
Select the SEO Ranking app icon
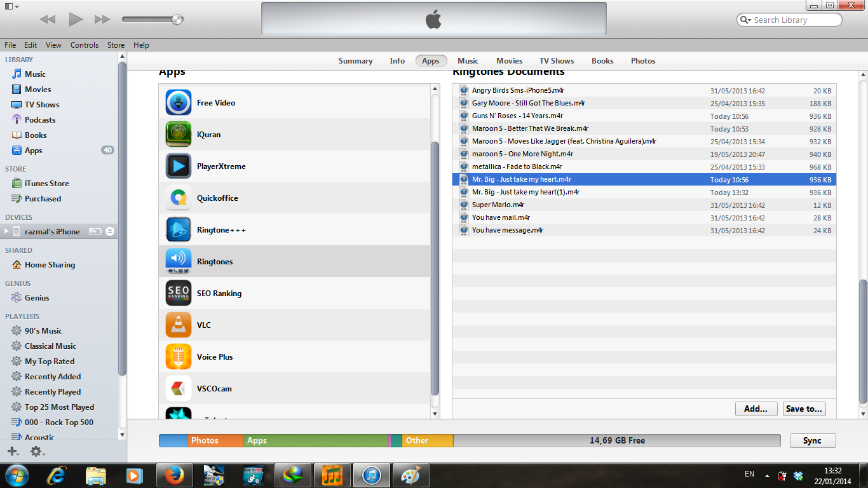pyautogui.click(x=179, y=293)
